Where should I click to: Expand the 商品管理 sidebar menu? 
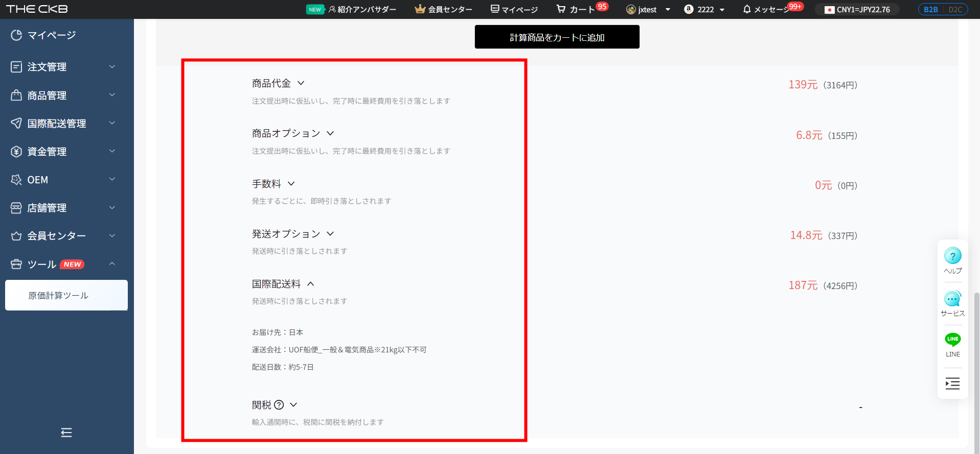tap(66, 95)
